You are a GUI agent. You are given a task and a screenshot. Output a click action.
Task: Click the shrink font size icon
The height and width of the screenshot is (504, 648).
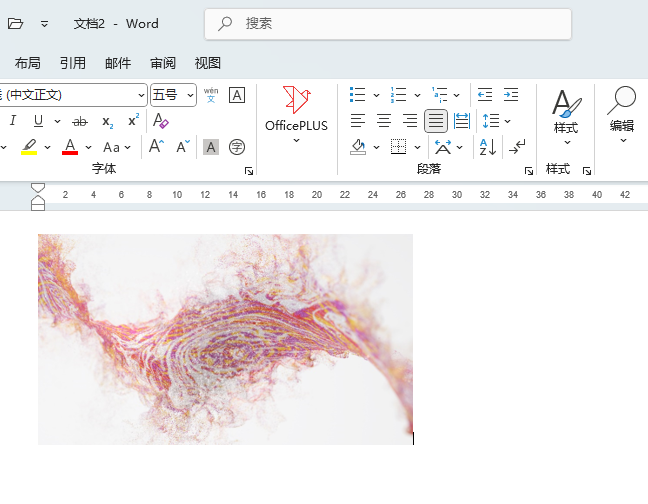(x=183, y=146)
